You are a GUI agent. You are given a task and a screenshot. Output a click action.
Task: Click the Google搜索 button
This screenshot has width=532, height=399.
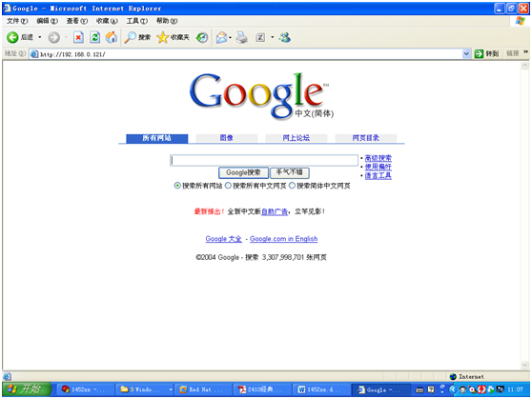click(x=244, y=172)
